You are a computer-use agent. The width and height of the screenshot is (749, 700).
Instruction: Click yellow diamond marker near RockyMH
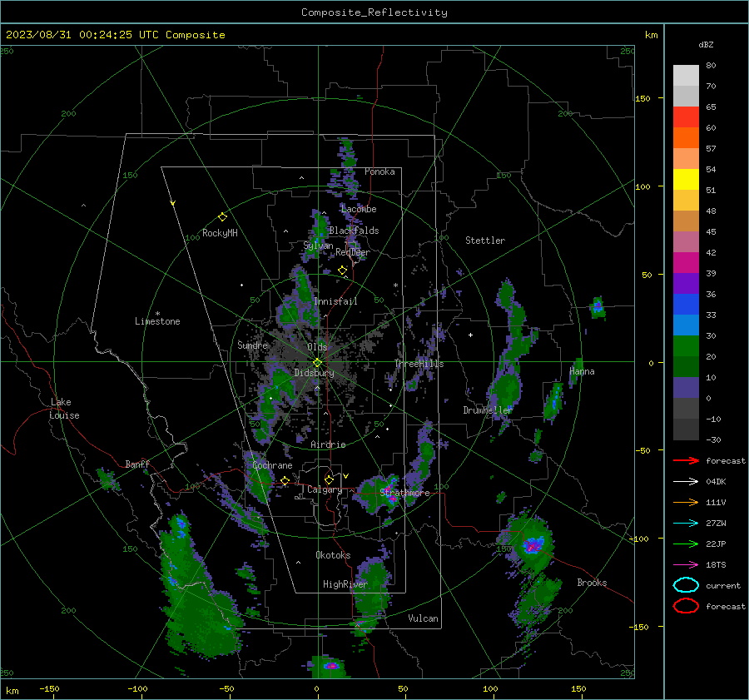click(x=222, y=217)
